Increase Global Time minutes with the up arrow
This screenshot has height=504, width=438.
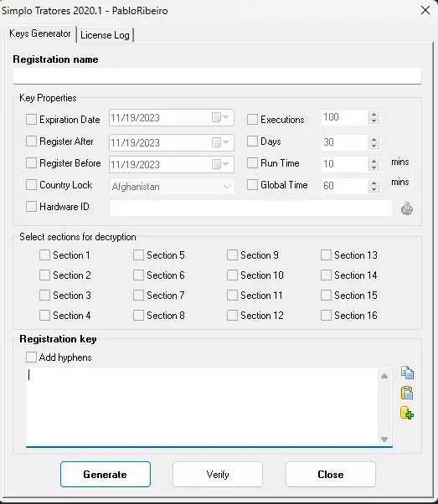click(x=374, y=183)
